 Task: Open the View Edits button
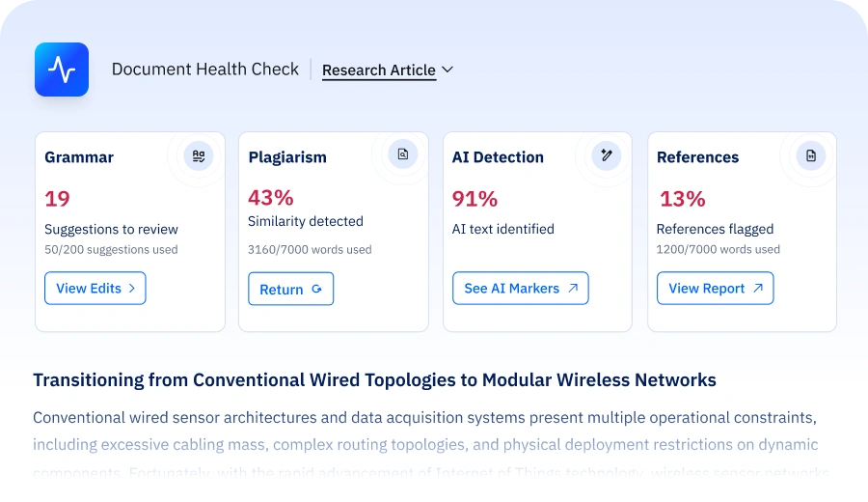95,288
